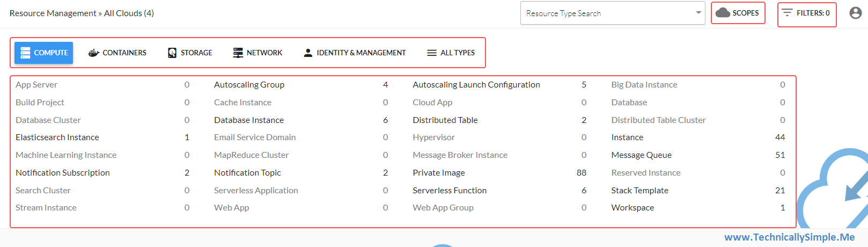The width and height of the screenshot is (868, 247).
Task: Click the Identity & Management person icon
Action: [308, 53]
